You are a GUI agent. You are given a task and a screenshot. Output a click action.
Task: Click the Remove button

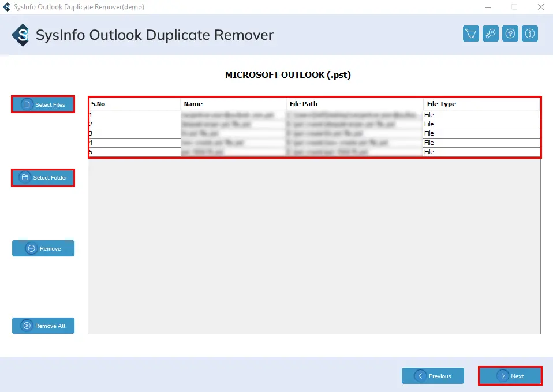pyautogui.click(x=43, y=248)
